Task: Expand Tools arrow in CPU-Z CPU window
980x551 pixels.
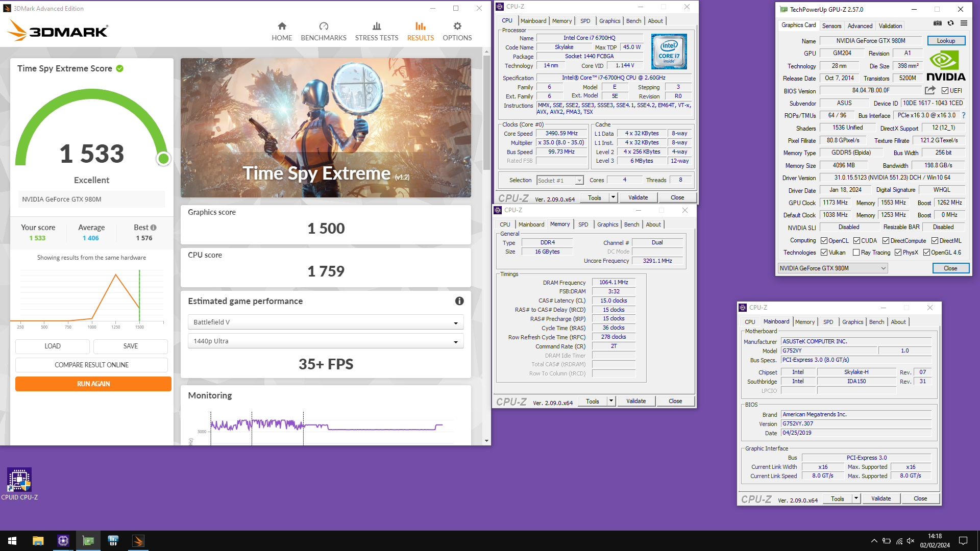Action: pos(613,197)
